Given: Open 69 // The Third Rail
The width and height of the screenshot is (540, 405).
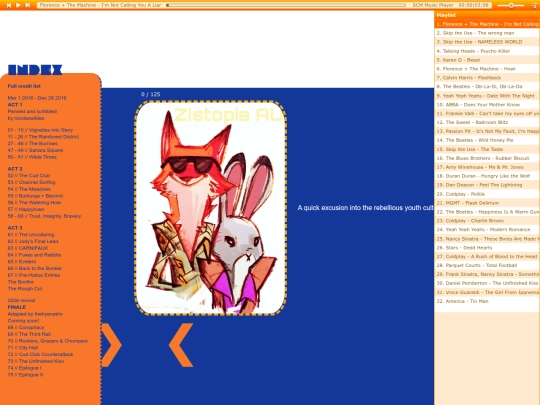Looking at the screenshot, I should tap(29, 334).
